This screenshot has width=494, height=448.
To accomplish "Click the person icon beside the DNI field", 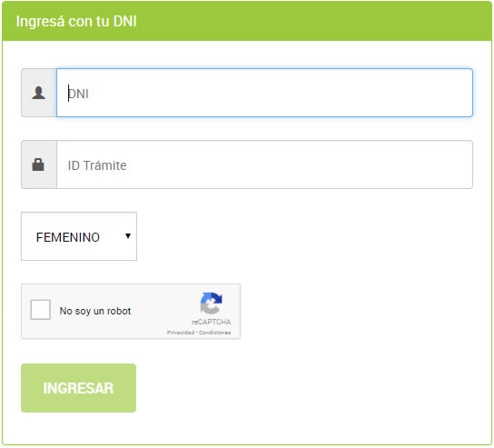I will (x=39, y=93).
